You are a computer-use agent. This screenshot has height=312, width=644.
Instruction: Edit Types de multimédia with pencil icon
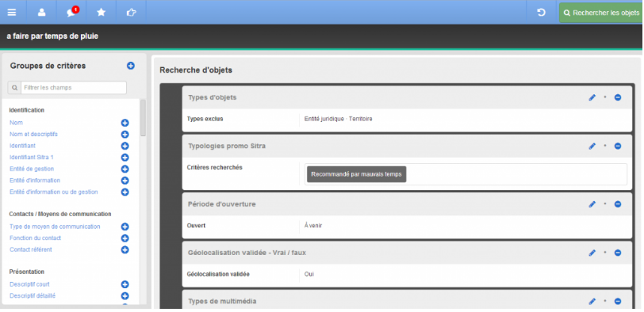592,302
